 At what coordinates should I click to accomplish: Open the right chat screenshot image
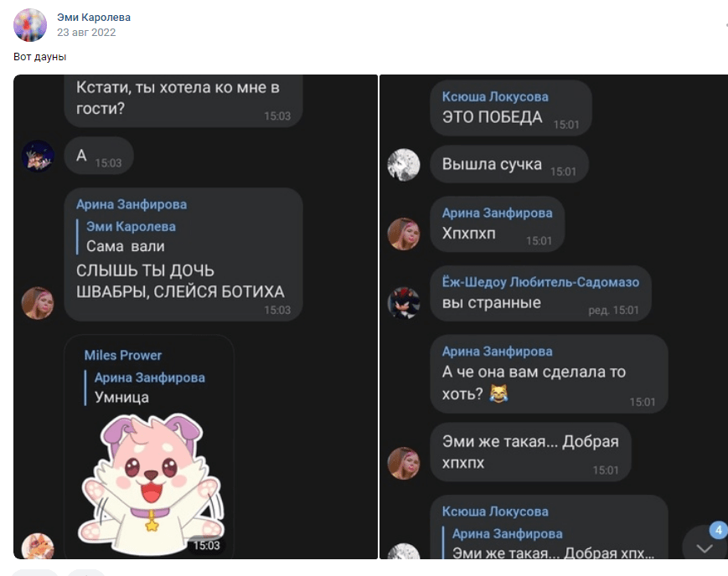click(x=554, y=316)
